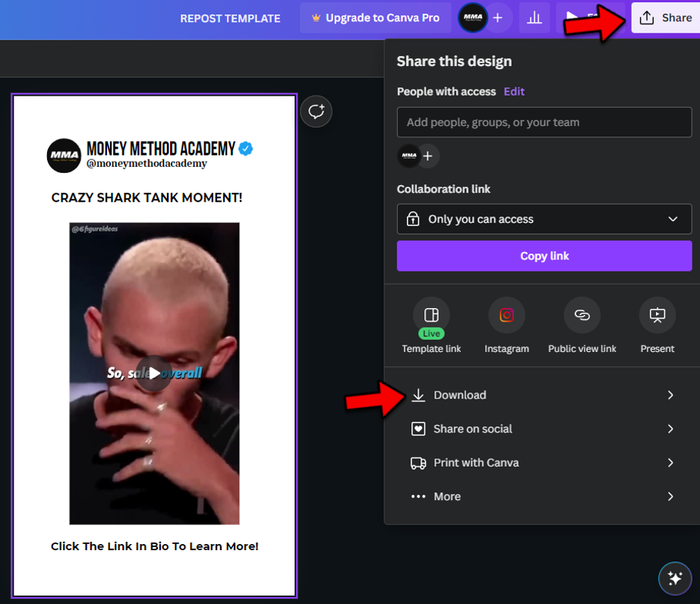Click the Share button in the top bar
This screenshot has height=604, width=700.
(666, 18)
